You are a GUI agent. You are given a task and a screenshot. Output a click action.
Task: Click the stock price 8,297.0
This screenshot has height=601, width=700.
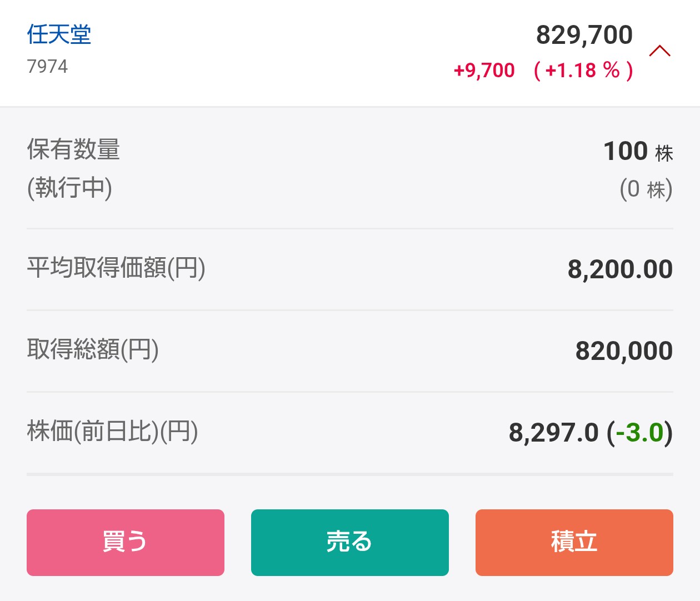(553, 433)
